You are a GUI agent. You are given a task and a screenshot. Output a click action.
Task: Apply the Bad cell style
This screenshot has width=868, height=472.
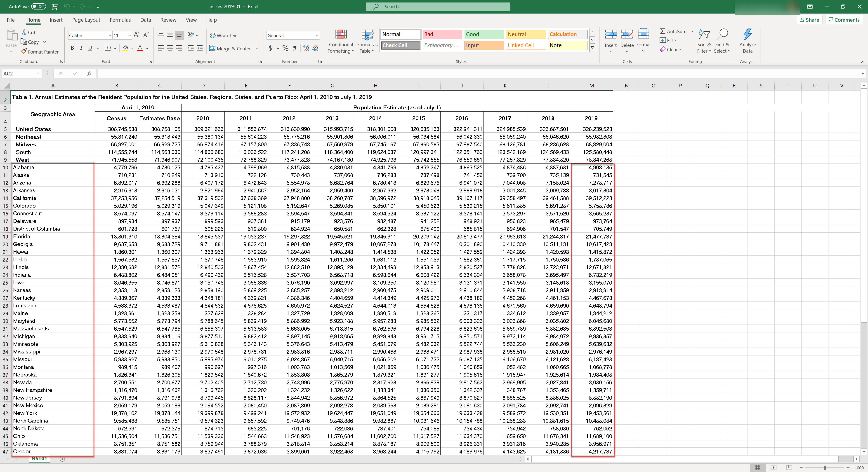pos(442,34)
